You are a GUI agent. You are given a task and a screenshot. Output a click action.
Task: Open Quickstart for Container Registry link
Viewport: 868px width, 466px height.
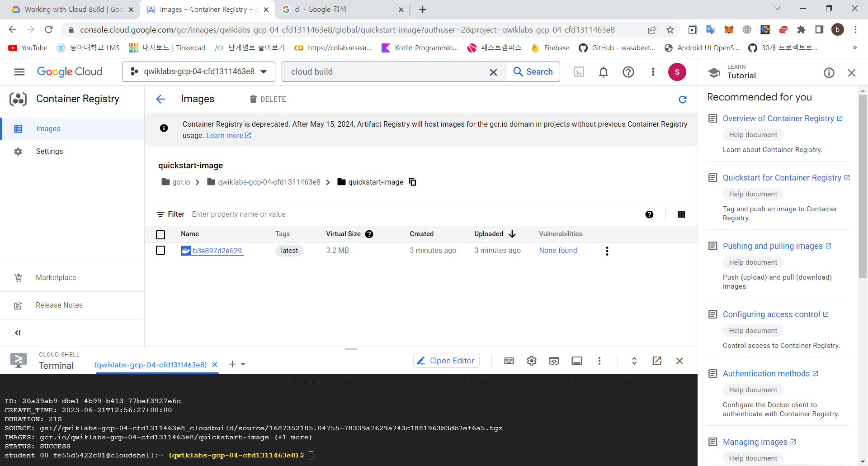coord(786,178)
